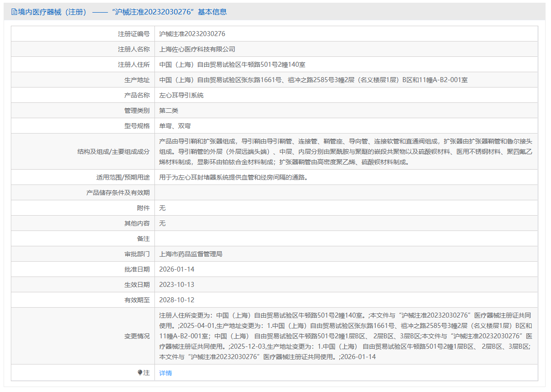
Task: Click approval date 2026-01-14
Action: [x=177, y=269]
